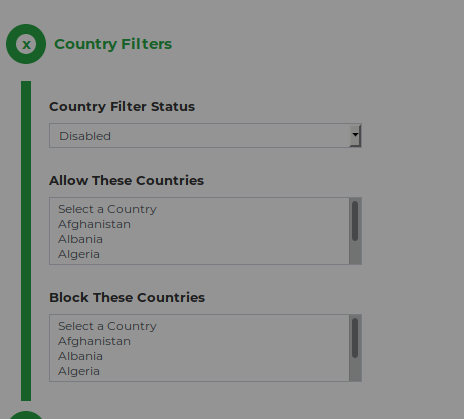
Task: Choose Select a Country in Block list
Action: click(199, 326)
